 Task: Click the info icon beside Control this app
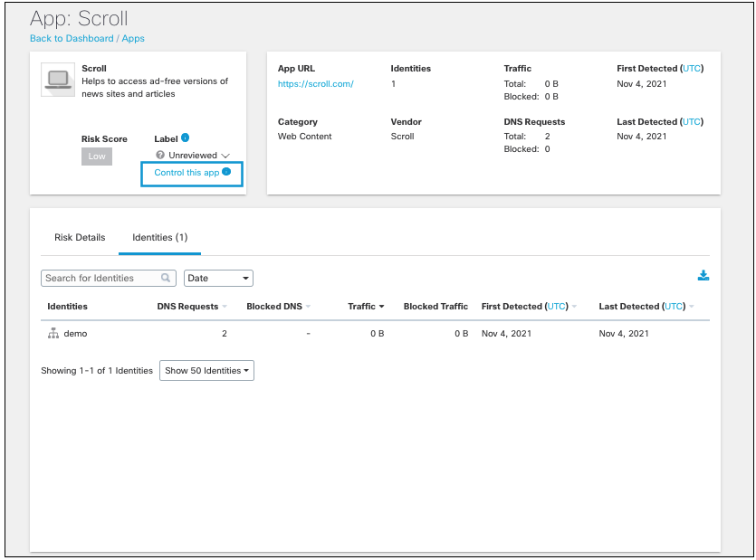[226, 172]
